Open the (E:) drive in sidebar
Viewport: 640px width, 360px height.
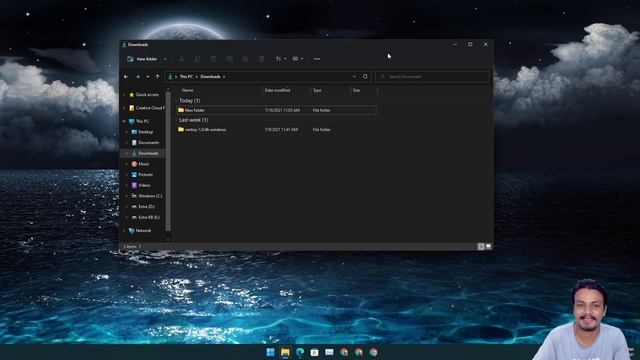point(145,217)
